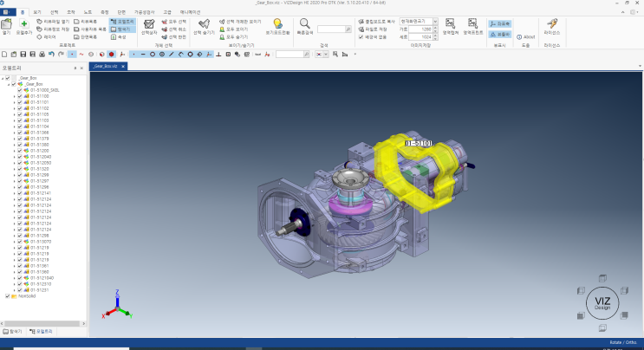Collapse the second-level _Gear_Box assembly node
644x350 pixels.
[x=9, y=84]
